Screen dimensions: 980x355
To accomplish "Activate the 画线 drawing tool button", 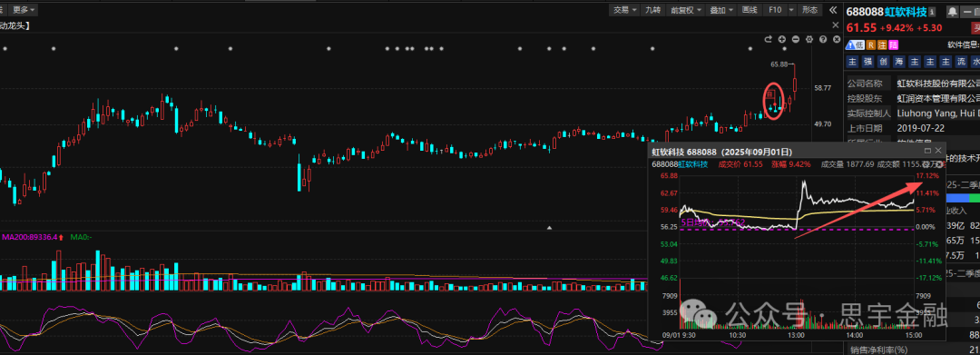I will pos(750,10).
